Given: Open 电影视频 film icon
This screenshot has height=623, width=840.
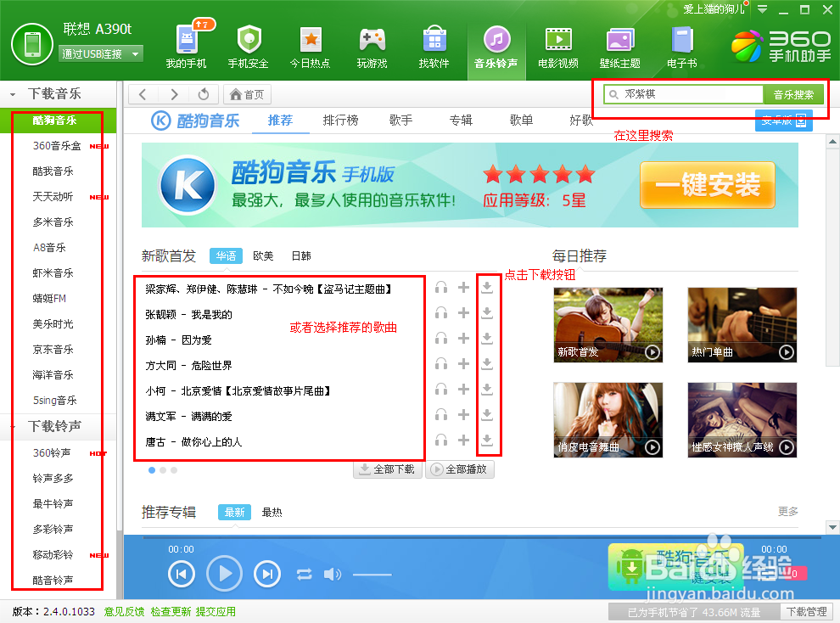Looking at the screenshot, I should pos(558,46).
